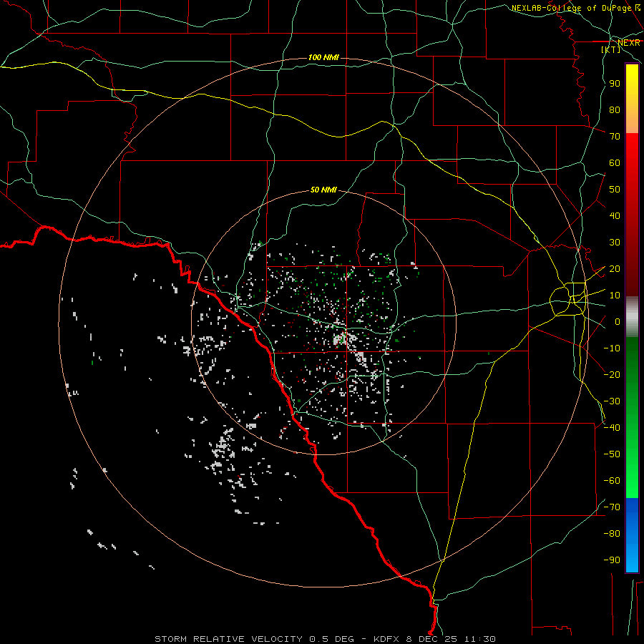Click the positive 40 knot scale label
The height and width of the screenshot is (644, 644).
[615, 215]
